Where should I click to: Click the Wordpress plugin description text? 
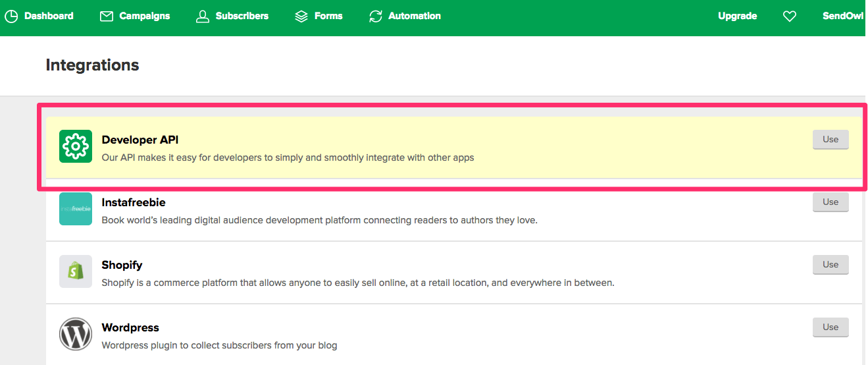point(220,345)
